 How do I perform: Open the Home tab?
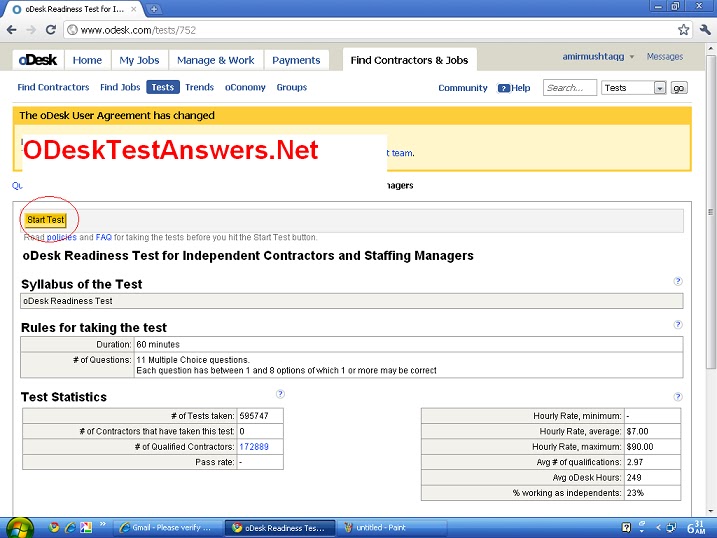pos(87,60)
